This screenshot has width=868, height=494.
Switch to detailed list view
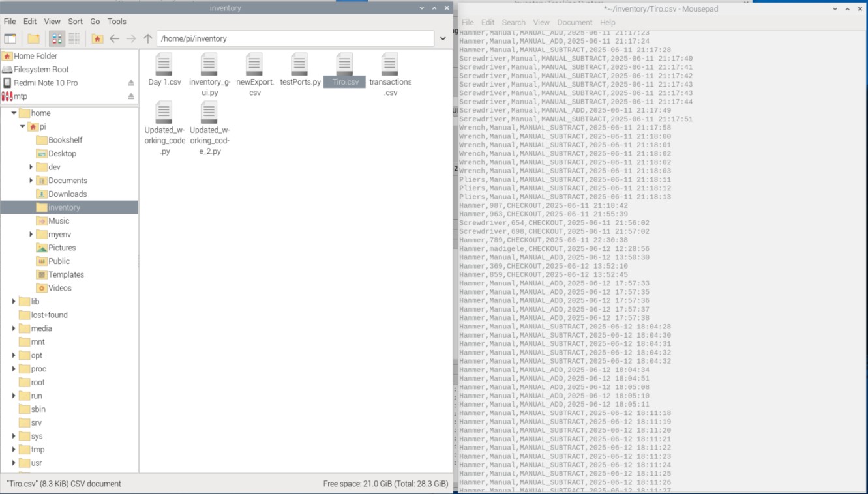pyautogui.click(x=74, y=38)
